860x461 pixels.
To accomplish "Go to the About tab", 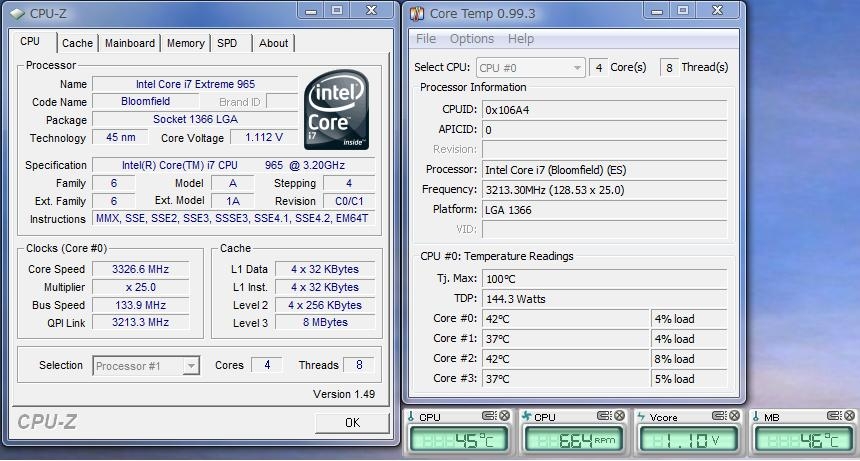I will (x=273, y=43).
